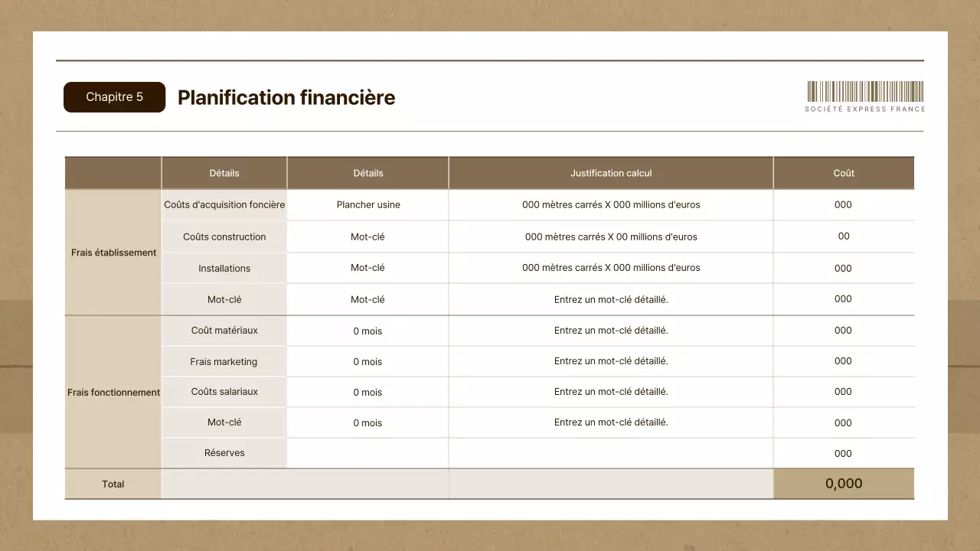Click the barcode graphic near Société Express France
This screenshot has height=551, width=980.
[x=864, y=90]
